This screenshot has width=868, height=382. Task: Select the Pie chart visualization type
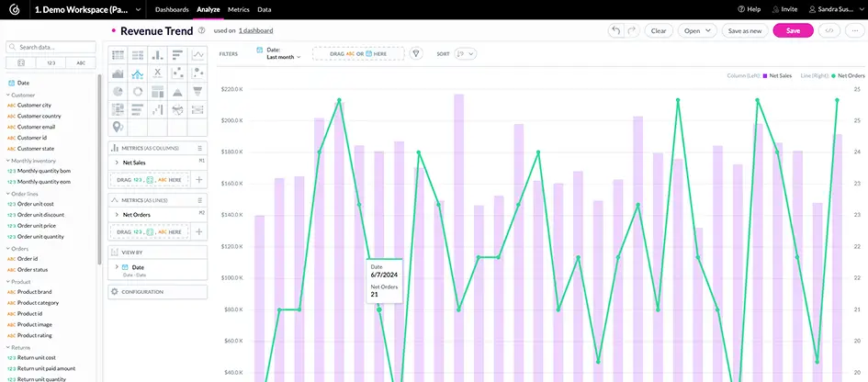118,91
